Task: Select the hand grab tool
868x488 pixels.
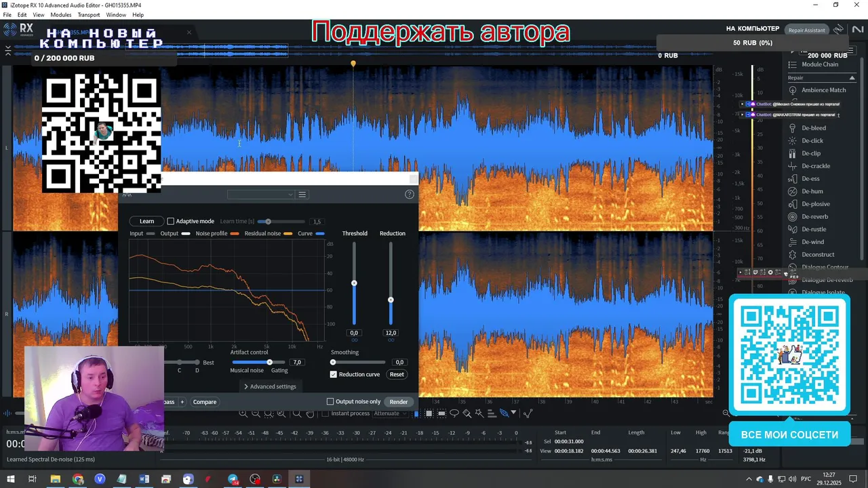Action: pyautogui.click(x=310, y=413)
